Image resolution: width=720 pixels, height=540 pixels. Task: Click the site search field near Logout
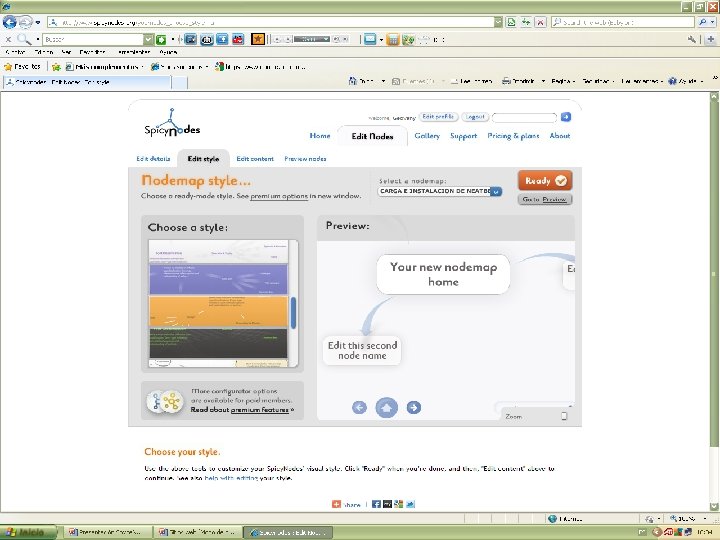click(524, 118)
